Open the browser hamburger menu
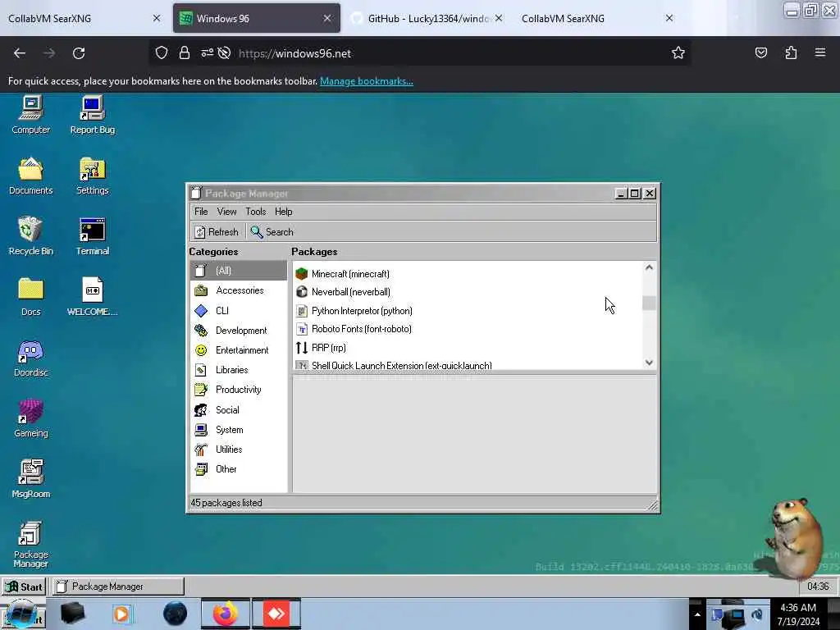 [820, 53]
